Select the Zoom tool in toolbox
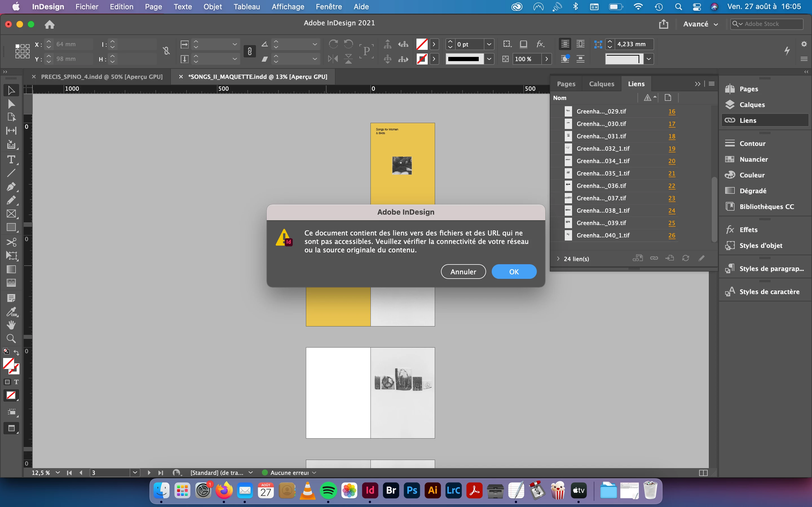The image size is (812, 507). [x=11, y=338]
